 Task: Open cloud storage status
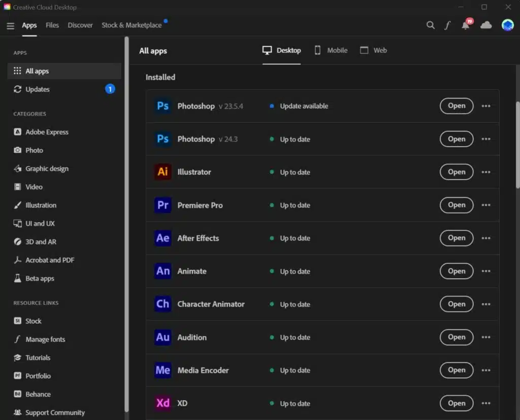tap(486, 25)
